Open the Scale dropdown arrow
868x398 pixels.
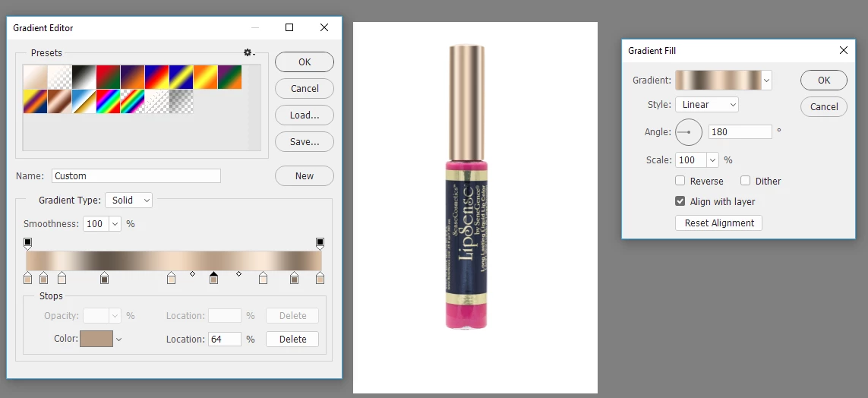click(713, 160)
